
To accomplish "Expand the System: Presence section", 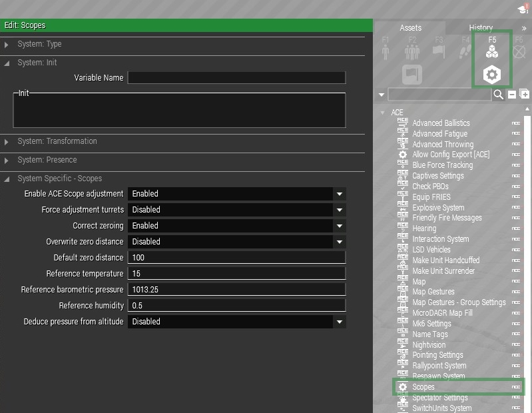I will 6,161.
